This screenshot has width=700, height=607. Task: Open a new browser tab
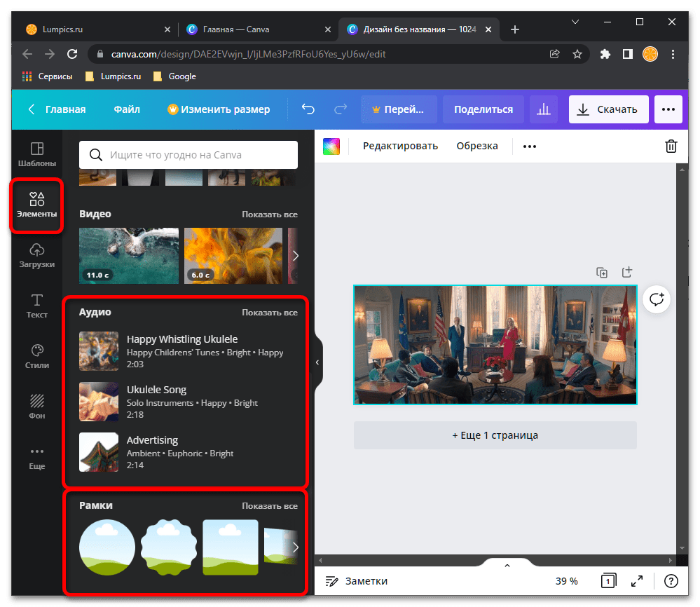tap(515, 29)
